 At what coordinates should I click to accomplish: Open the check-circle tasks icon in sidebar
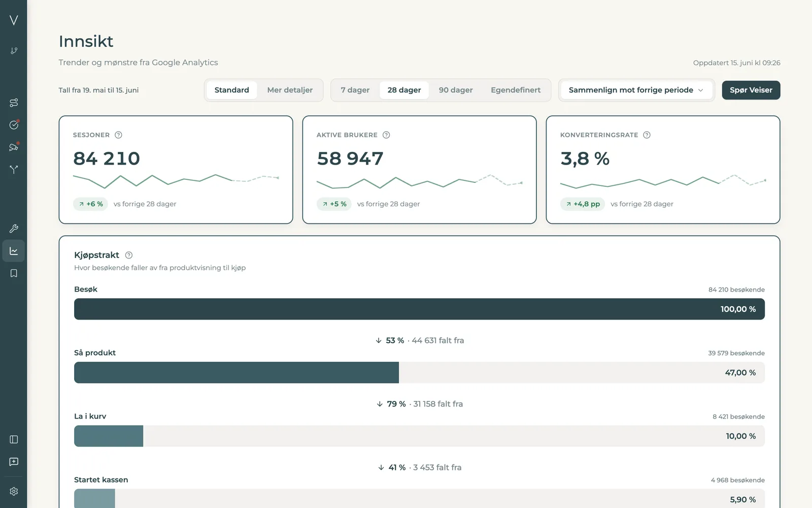click(14, 125)
